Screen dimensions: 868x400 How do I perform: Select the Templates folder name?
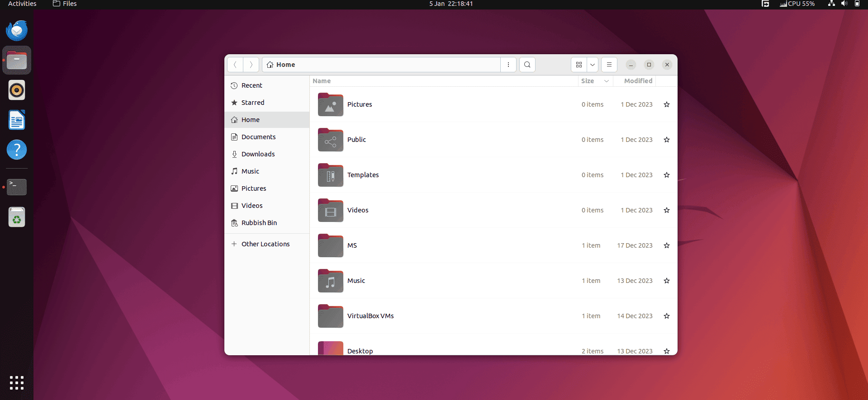pyautogui.click(x=363, y=175)
